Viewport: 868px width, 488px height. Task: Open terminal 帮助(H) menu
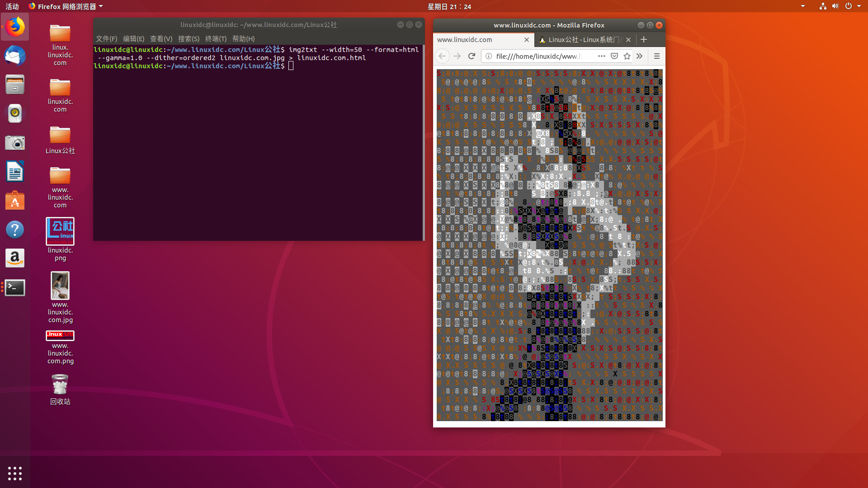[244, 39]
